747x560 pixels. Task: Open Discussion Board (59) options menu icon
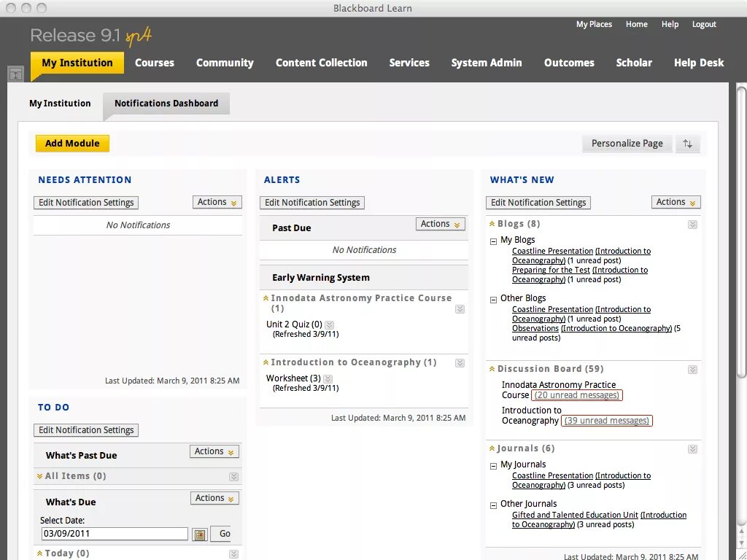coord(692,370)
